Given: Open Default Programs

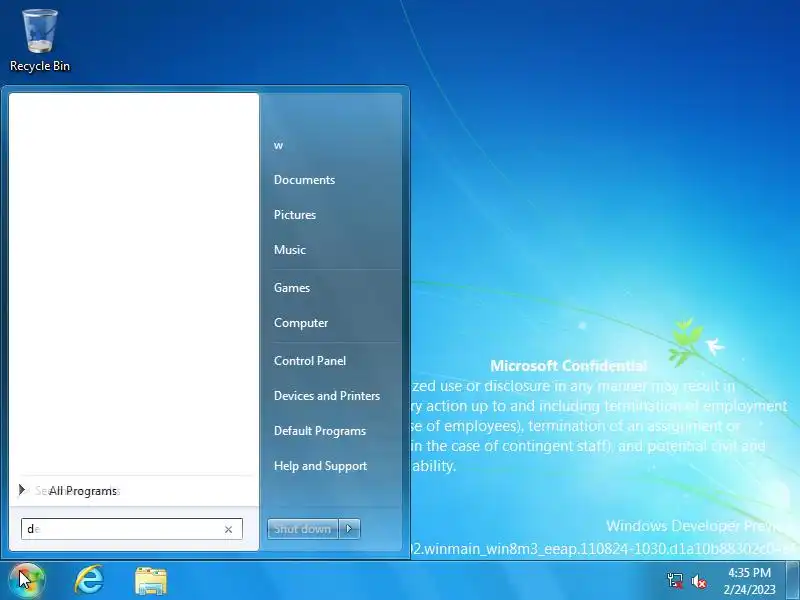Looking at the screenshot, I should (319, 431).
